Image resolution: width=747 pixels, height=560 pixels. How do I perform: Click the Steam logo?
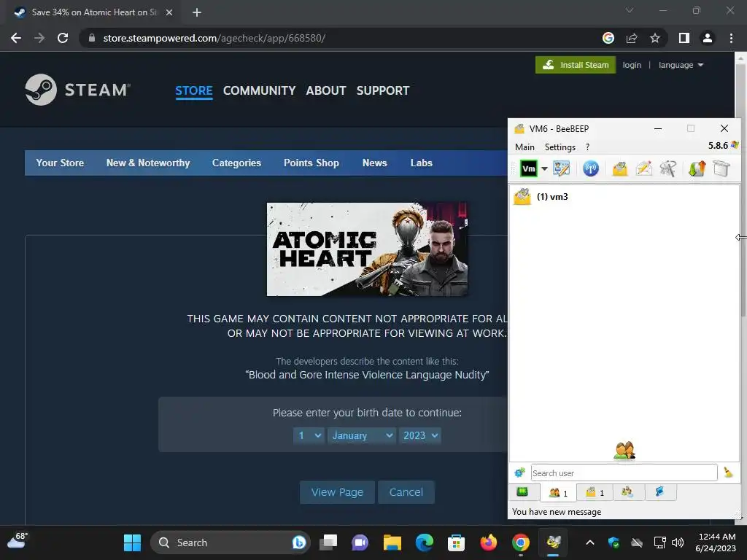[x=77, y=90]
